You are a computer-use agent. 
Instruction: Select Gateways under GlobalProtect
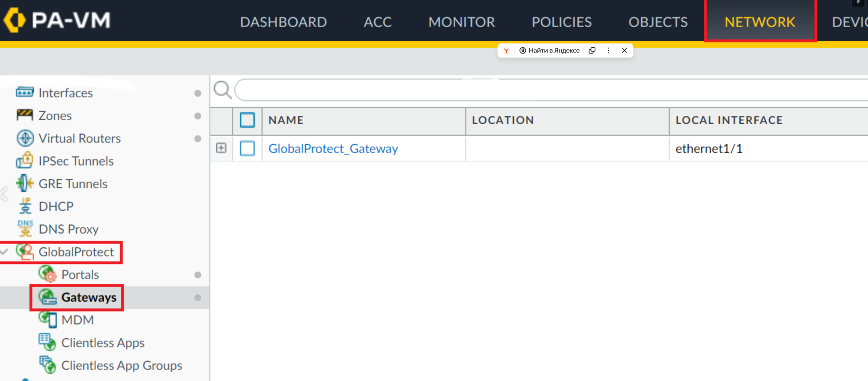coord(89,297)
